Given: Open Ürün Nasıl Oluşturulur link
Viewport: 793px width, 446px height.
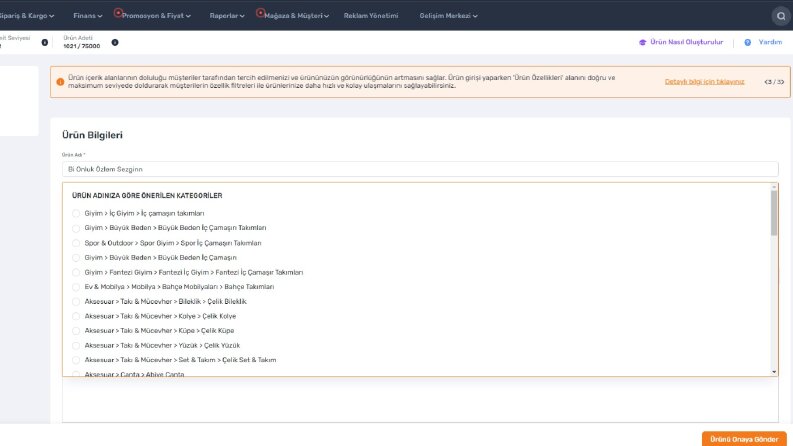Looking at the screenshot, I should pyautogui.click(x=686, y=42).
